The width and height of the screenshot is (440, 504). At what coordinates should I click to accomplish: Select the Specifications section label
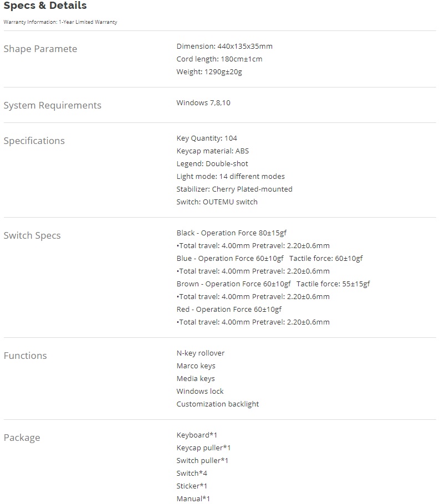pyautogui.click(x=34, y=141)
